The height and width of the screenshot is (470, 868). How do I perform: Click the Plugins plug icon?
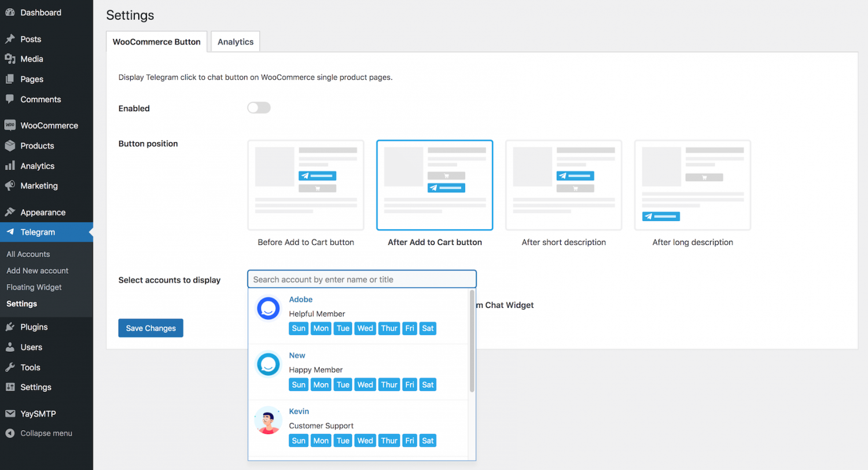10,327
